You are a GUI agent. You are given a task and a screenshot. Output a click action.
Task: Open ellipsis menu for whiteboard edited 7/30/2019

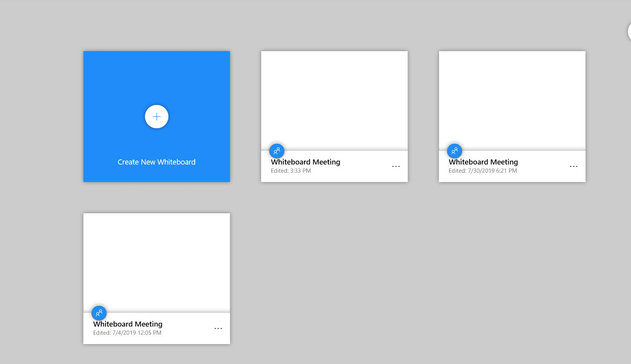click(574, 166)
